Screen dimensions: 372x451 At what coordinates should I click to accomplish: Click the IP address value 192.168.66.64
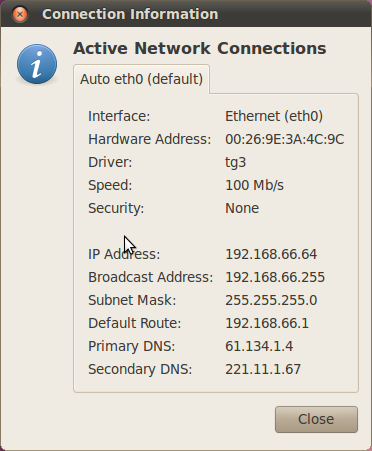tap(271, 254)
